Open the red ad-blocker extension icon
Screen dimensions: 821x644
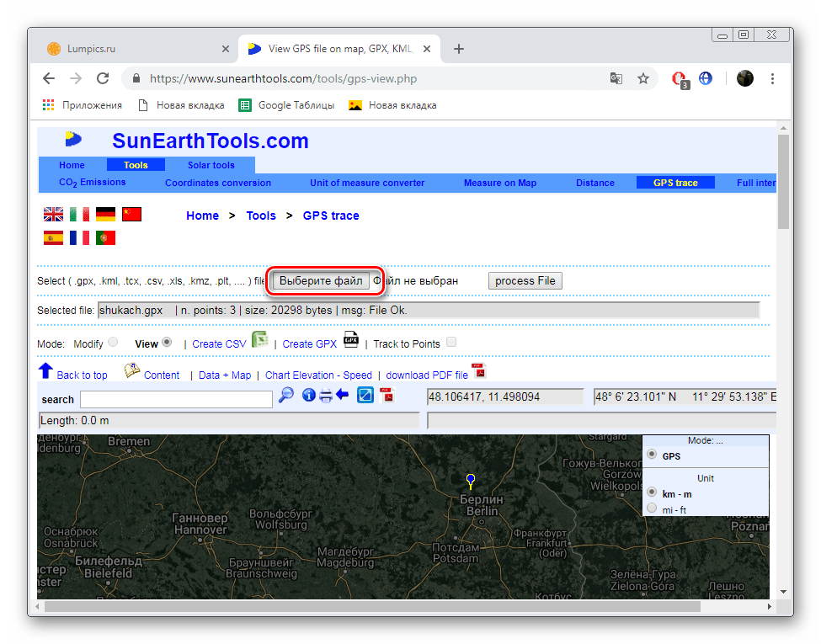pyautogui.click(x=680, y=79)
